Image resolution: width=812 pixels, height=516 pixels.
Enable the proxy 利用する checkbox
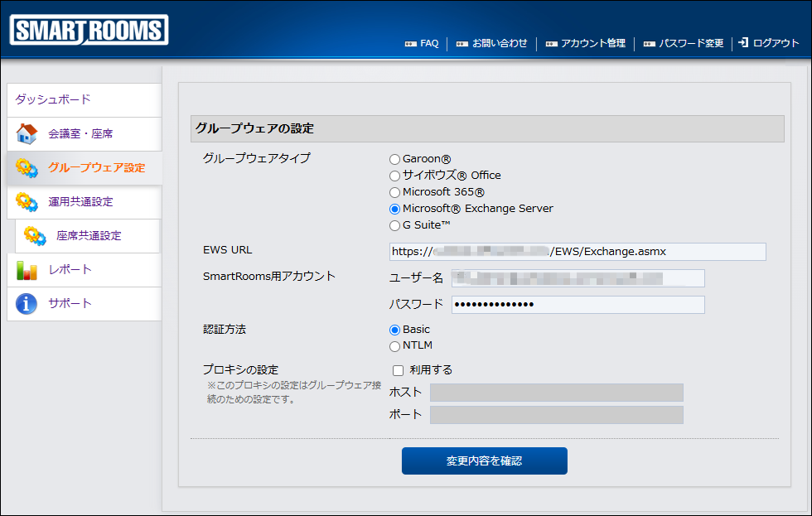(x=398, y=370)
